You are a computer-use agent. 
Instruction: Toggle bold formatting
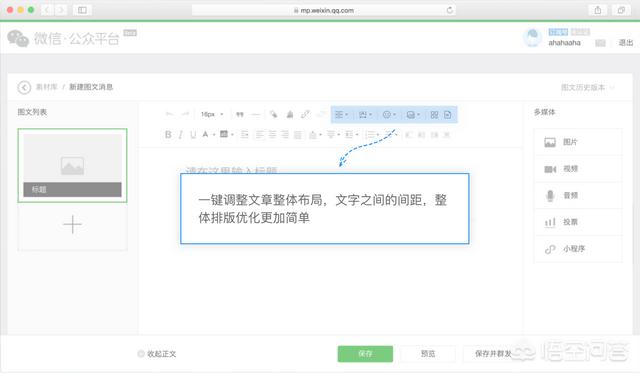coord(168,134)
